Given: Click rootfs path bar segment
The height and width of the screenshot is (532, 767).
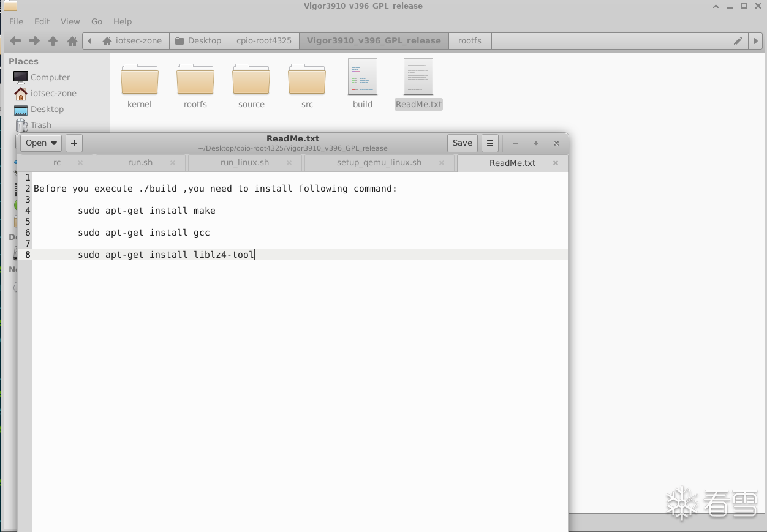Looking at the screenshot, I should (470, 41).
